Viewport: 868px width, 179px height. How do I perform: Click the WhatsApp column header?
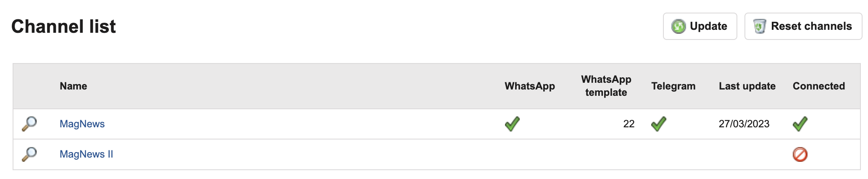click(530, 86)
